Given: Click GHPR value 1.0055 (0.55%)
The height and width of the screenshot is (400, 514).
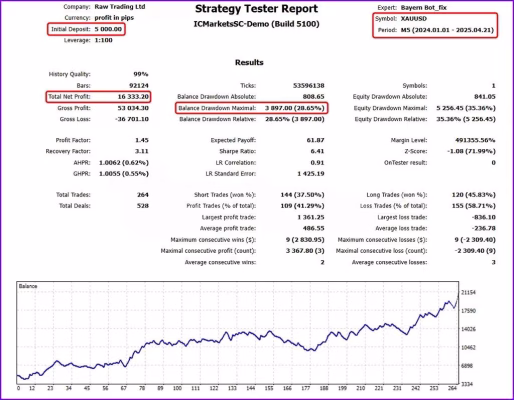Looking at the screenshot, I should (124, 174).
